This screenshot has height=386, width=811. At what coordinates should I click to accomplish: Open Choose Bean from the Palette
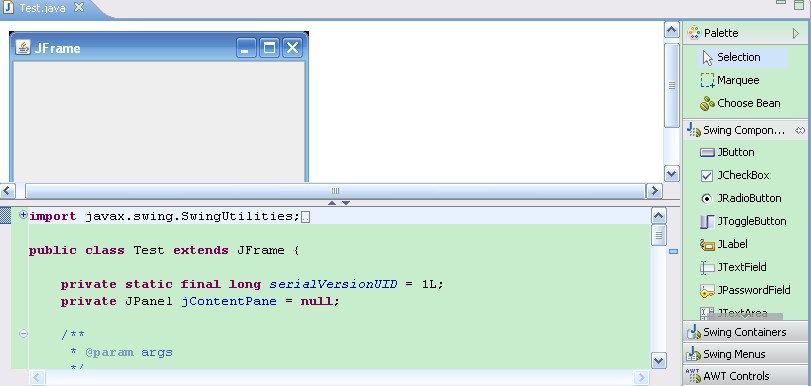740,103
